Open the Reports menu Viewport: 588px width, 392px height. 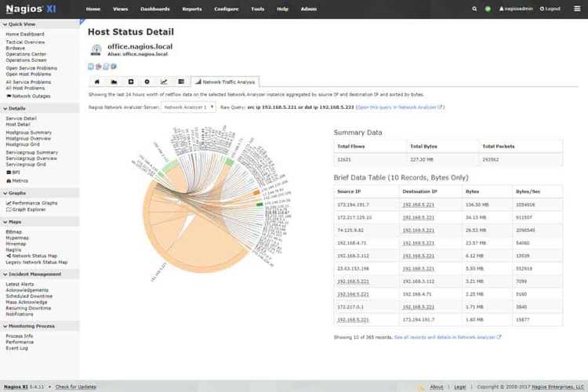tap(192, 9)
